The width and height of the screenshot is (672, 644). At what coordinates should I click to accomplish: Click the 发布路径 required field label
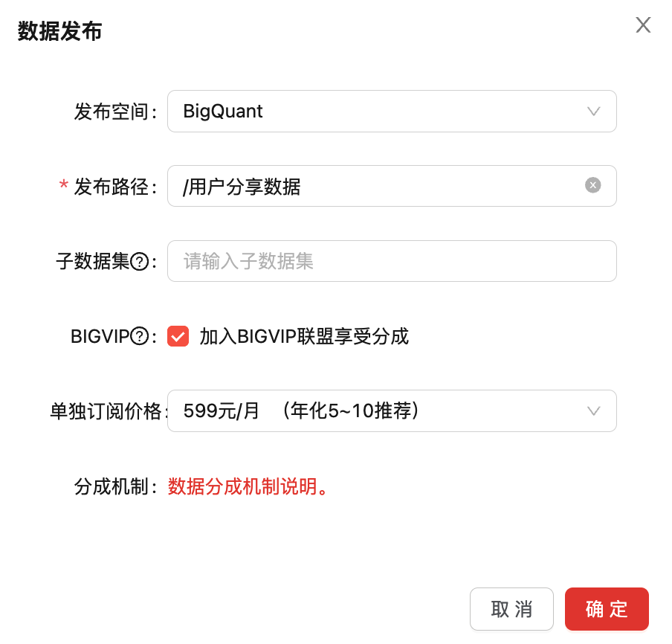point(114,187)
